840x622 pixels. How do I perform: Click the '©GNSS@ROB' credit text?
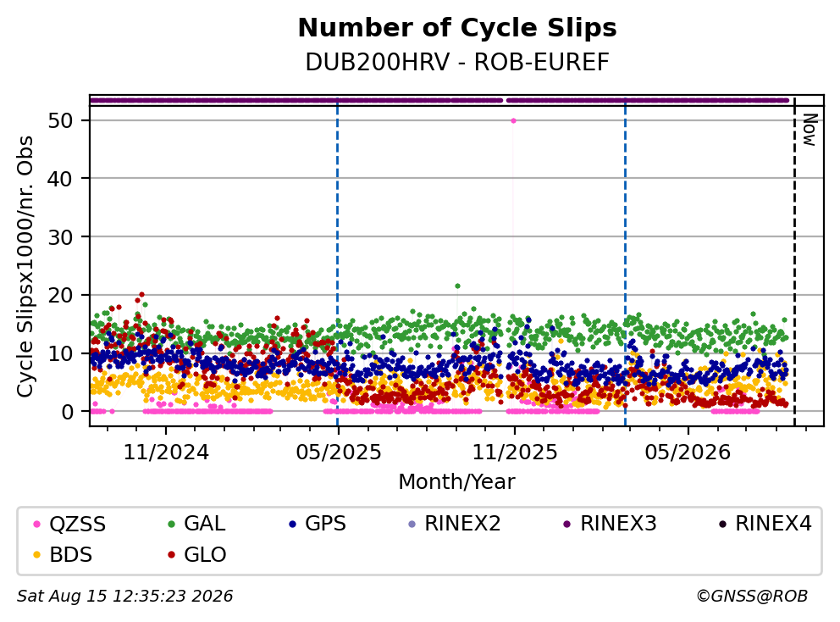click(752, 597)
